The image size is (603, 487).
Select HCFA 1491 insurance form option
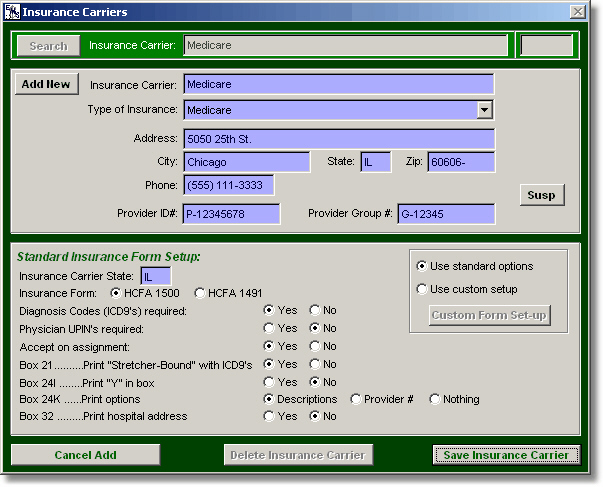pyautogui.click(x=201, y=293)
